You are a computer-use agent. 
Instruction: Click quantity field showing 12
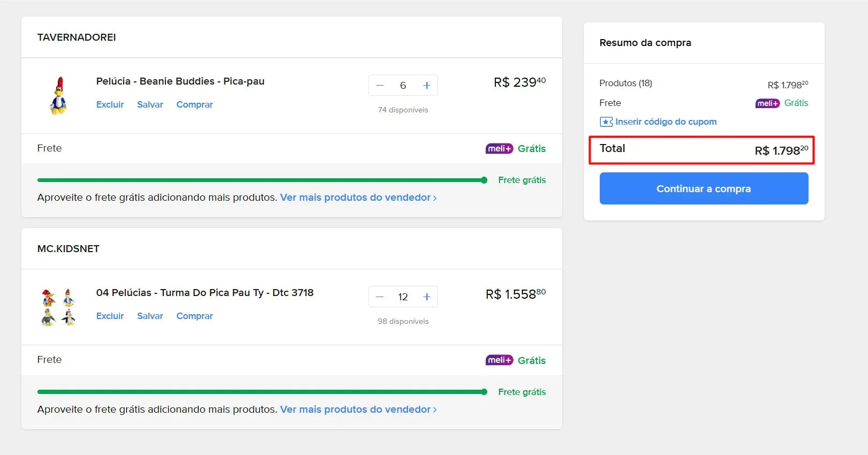pos(403,297)
